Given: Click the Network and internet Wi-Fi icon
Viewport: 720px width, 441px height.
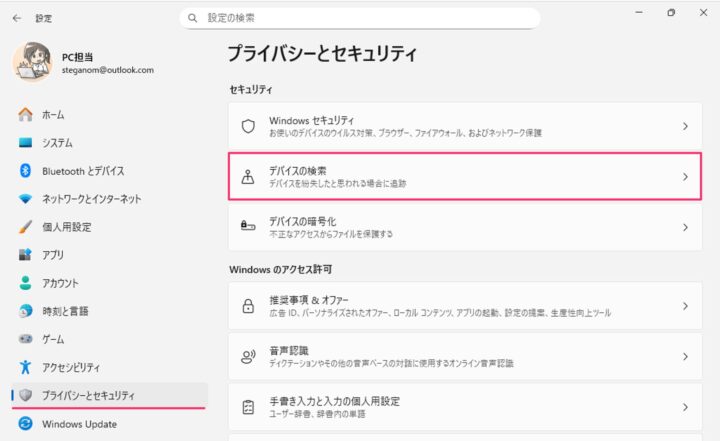Looking at the screenshot, I should tap(26, 199).
